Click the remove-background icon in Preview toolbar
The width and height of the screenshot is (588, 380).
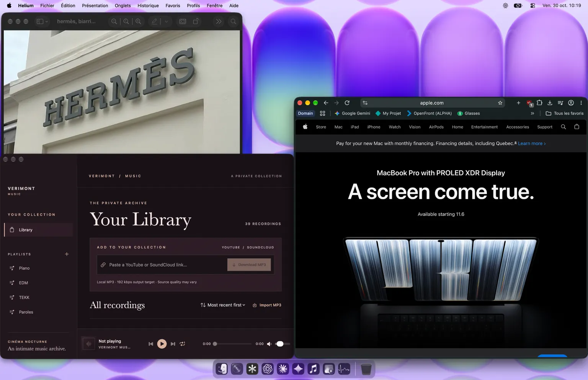coord(183,21)
